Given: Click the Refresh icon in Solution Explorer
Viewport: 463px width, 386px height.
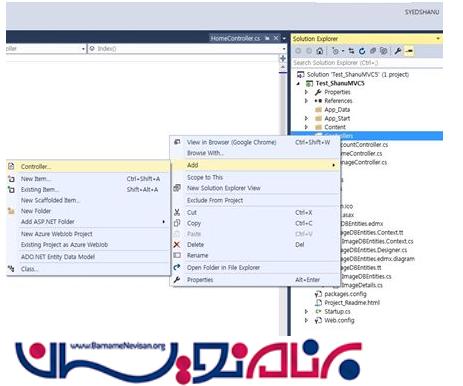Looking at the screenshot, I should (362, 51).
